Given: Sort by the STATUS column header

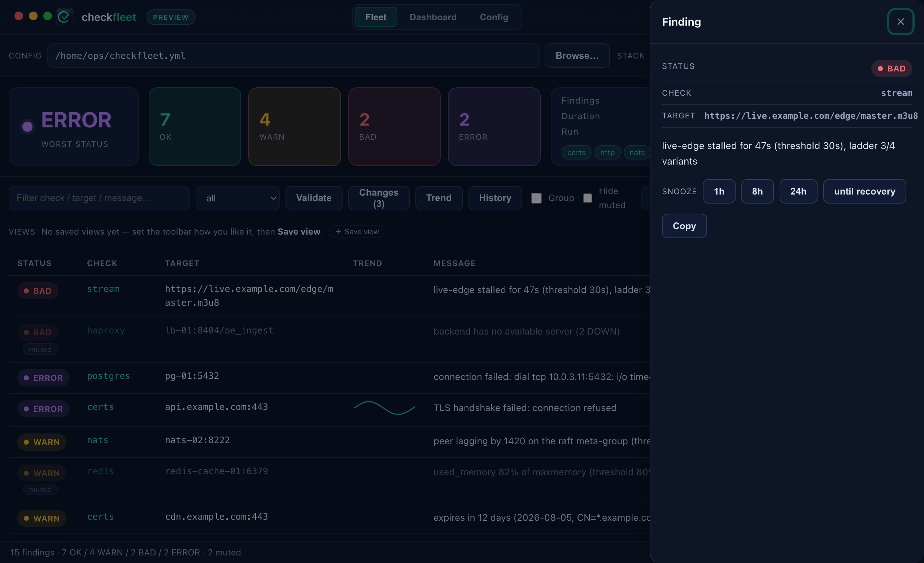Looking at the screenshot, I should 35,263.
